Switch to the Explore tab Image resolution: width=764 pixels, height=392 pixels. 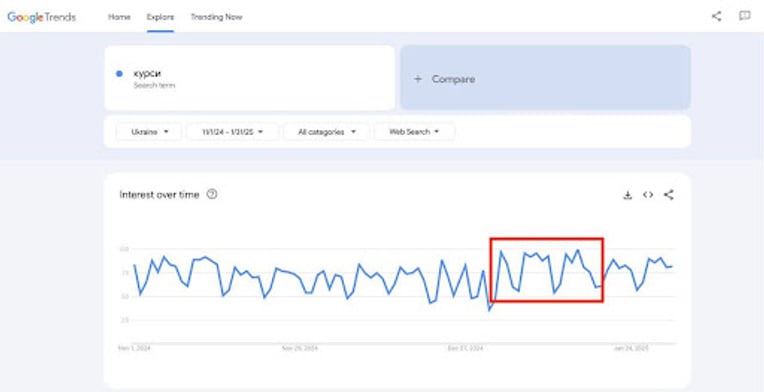point(160,17)
